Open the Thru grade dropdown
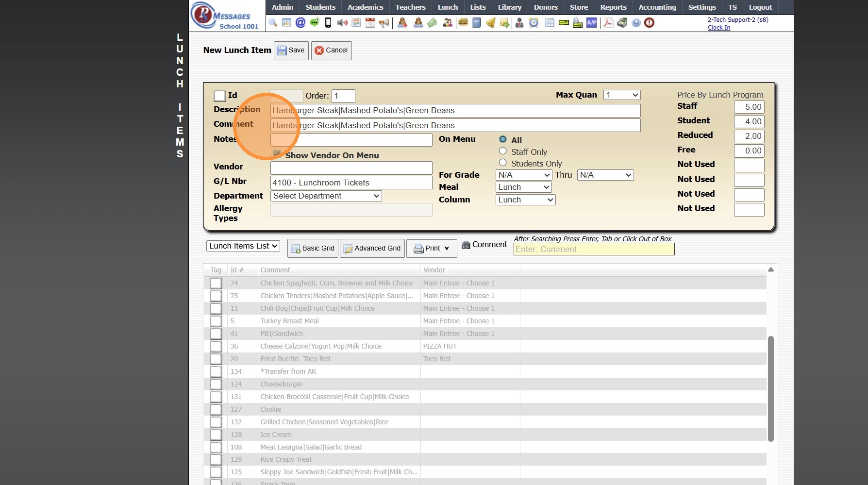868x485 pixels. [x=605, y=175]
